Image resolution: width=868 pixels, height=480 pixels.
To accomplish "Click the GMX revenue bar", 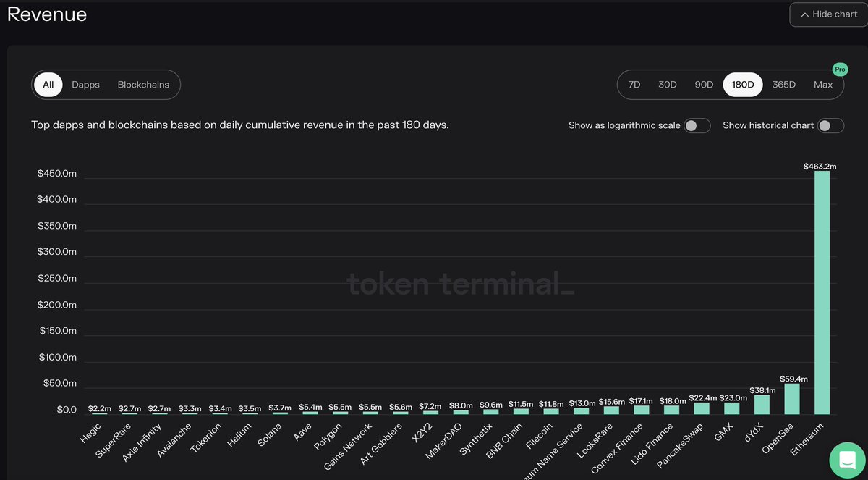I will tap(732, 408).
